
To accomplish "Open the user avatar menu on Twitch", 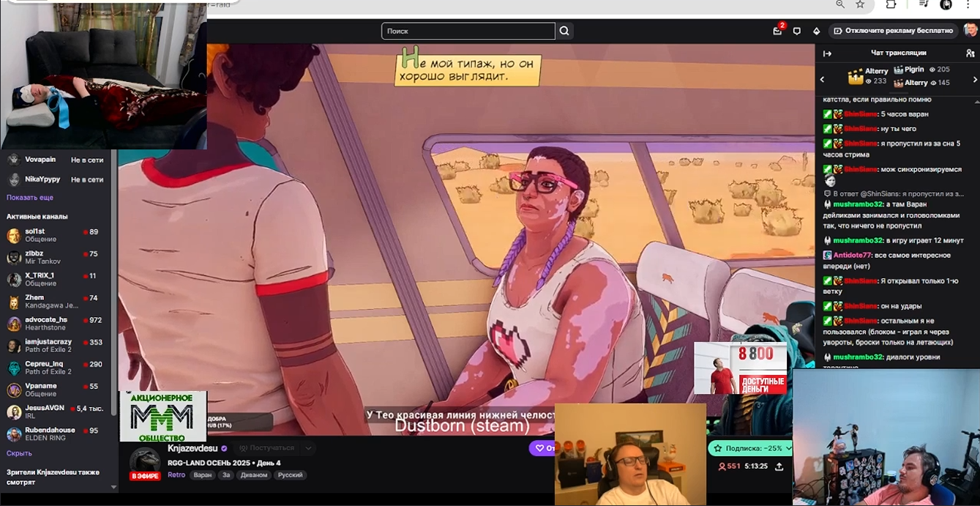I will point(970,30).
